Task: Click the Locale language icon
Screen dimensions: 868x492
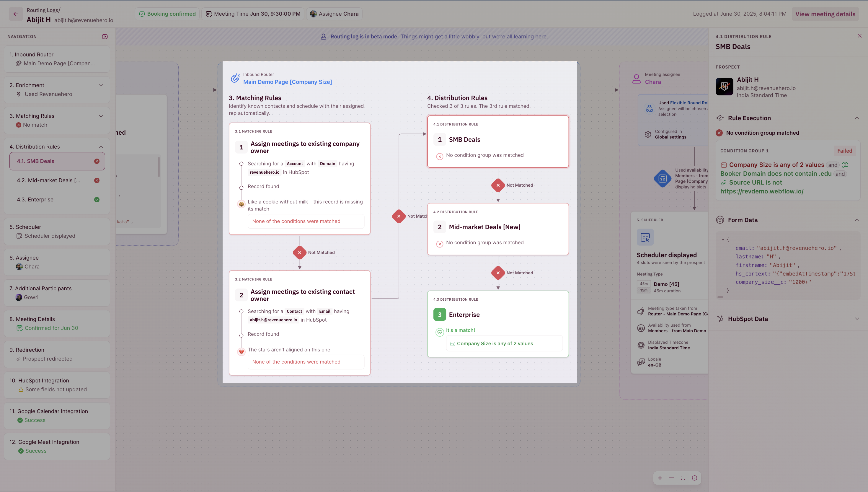Action: 641,362
